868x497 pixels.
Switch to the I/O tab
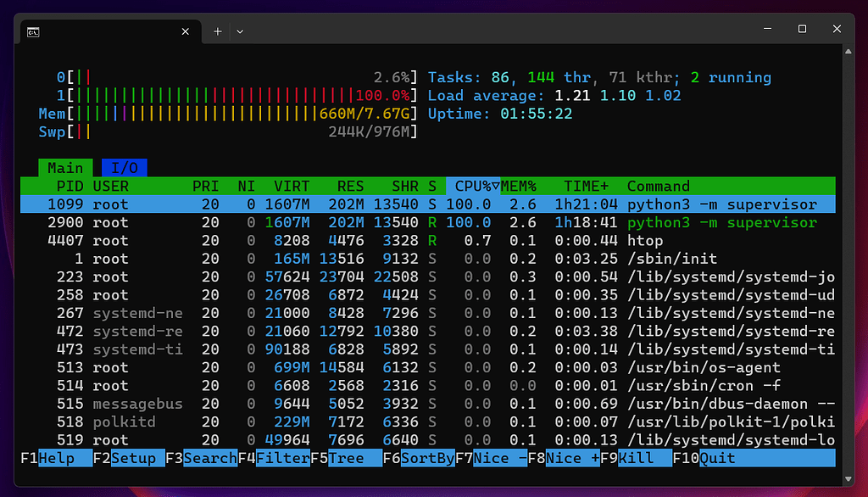point(124,168)
